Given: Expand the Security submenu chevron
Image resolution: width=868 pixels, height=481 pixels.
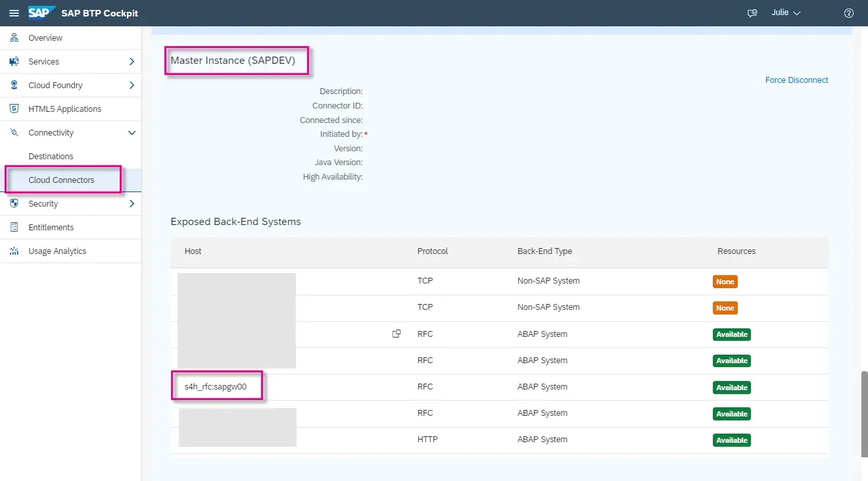Looking at the screenshot, I should (x=132, y=204).
